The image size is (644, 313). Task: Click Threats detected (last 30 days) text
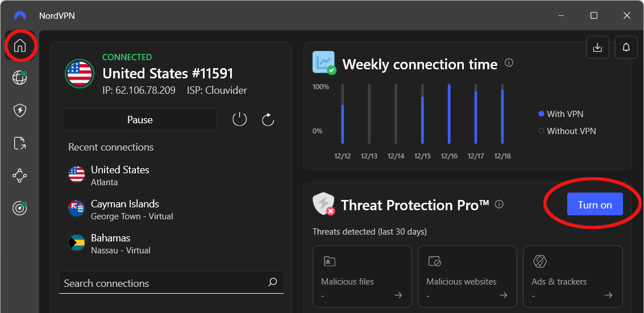369,232
